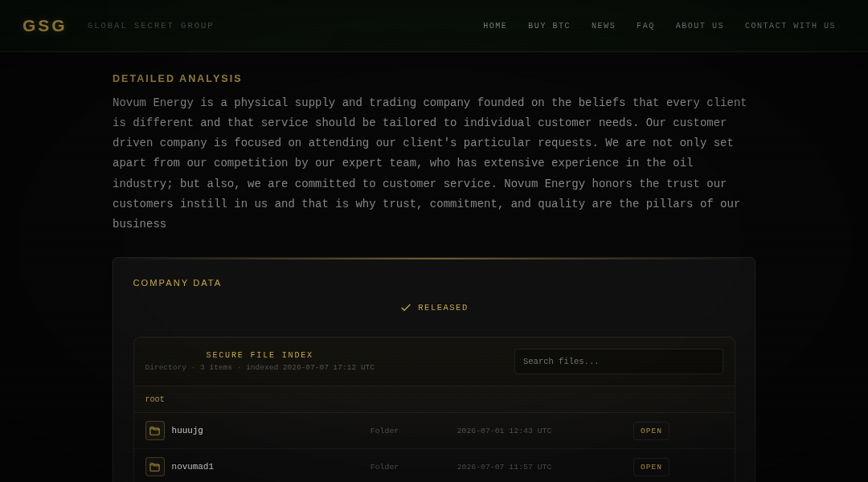
Task: Open Contact With Us page
Action: pyautogui.click(x=790, y=26)
